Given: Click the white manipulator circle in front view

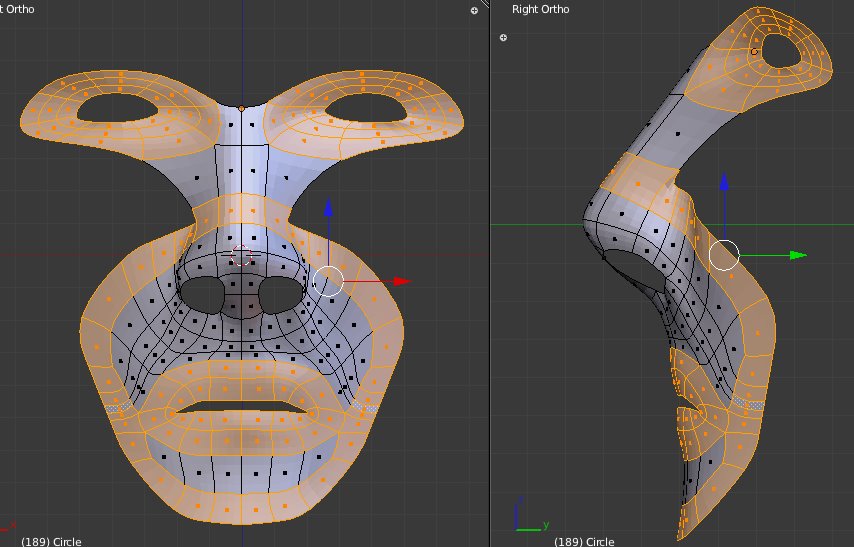Looking at the screenshot, I should pos(328,281).
